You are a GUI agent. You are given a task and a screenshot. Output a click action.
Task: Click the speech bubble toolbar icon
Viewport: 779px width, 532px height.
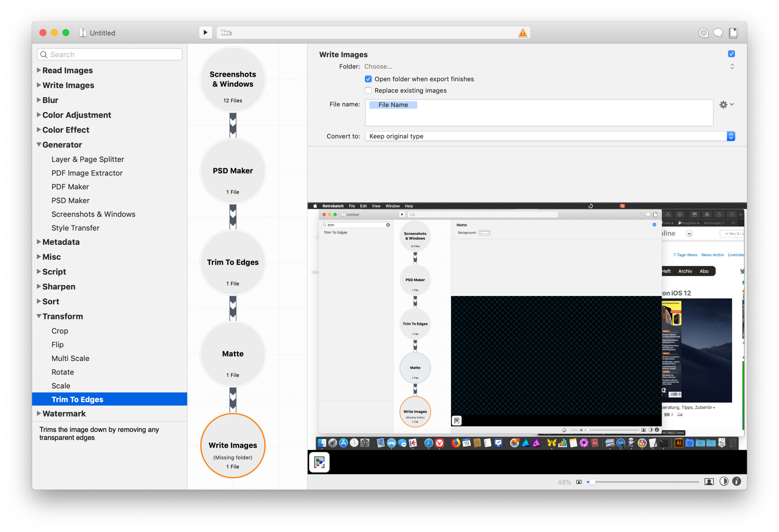[x=718, y=33]
